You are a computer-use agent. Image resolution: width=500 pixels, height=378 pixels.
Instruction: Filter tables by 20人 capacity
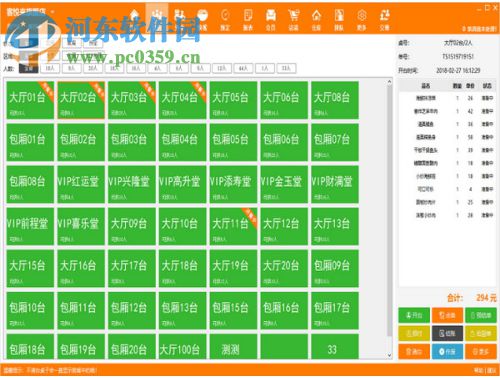point(93,69)
